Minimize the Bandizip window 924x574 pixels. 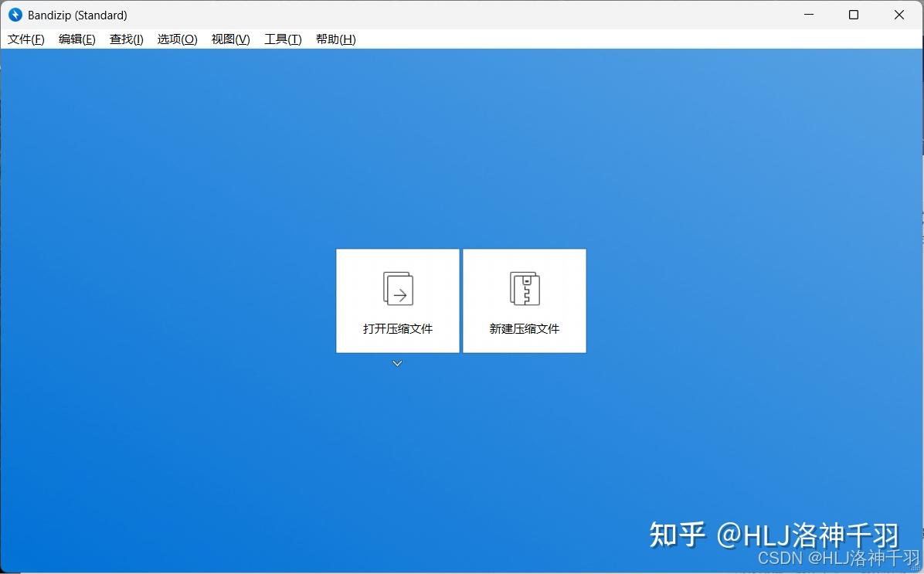[x=809, y=15]
